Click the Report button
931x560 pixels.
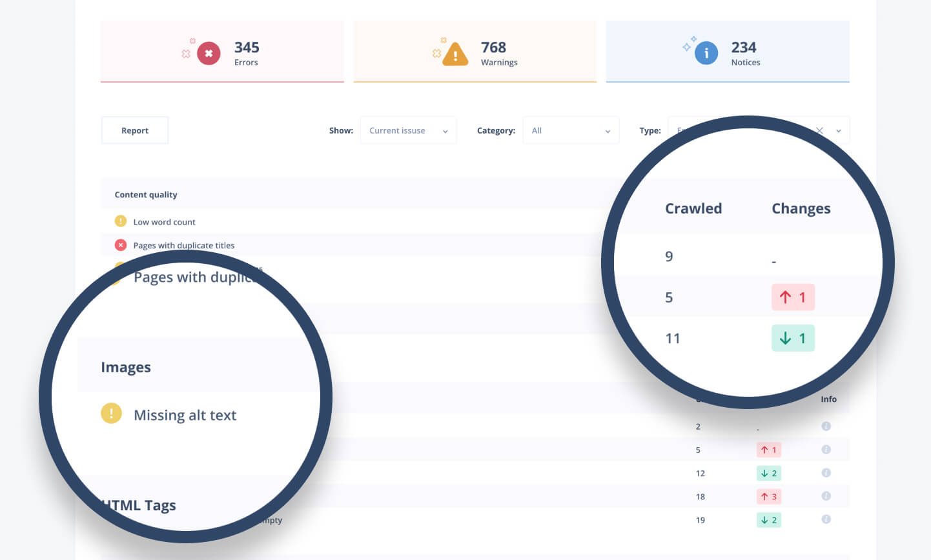click(x=135, y=130)
